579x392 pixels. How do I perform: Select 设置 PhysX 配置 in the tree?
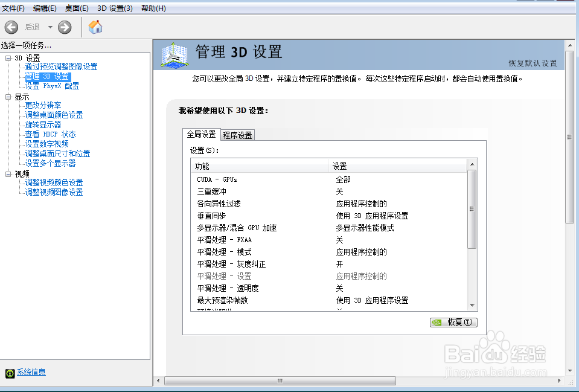pyautogui.click(x=52, y=86)
